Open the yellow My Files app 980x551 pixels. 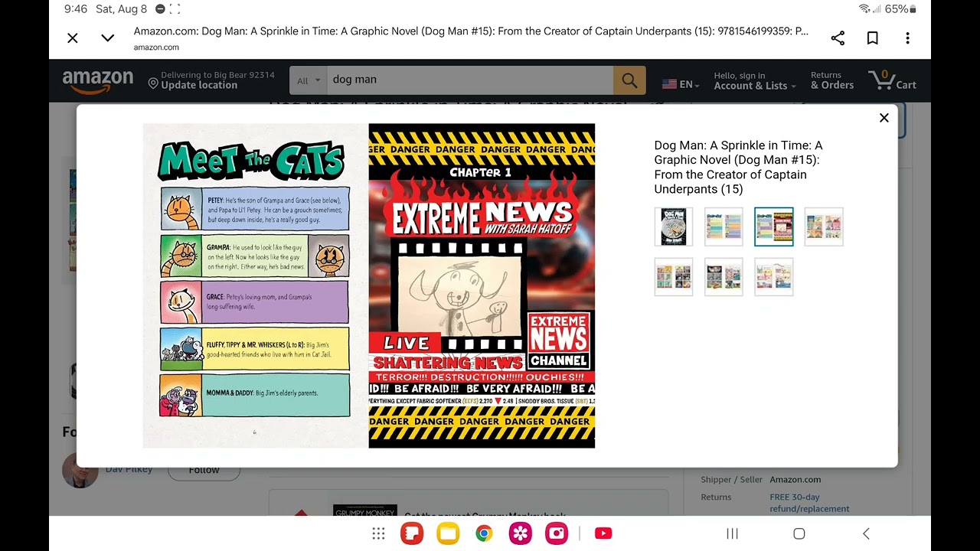[x=448, y=533]
